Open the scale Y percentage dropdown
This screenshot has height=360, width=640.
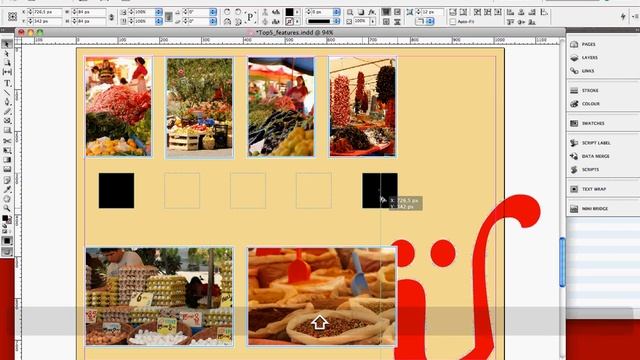pyautogui.click(x=158, y=21)
